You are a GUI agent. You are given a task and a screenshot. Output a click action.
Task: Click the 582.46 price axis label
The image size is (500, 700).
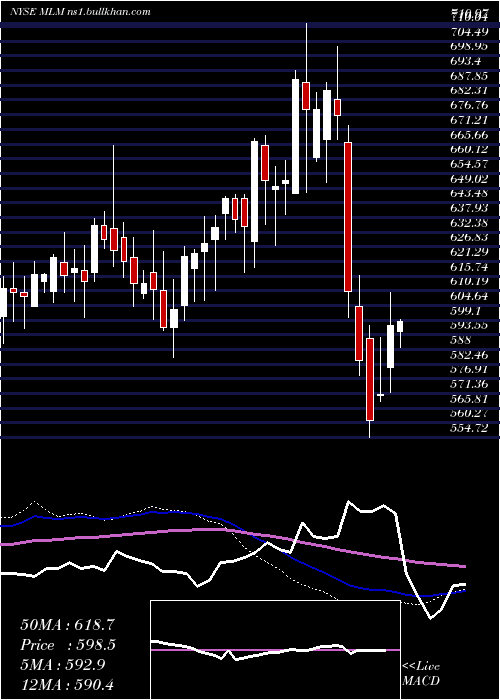click(470, 355)
